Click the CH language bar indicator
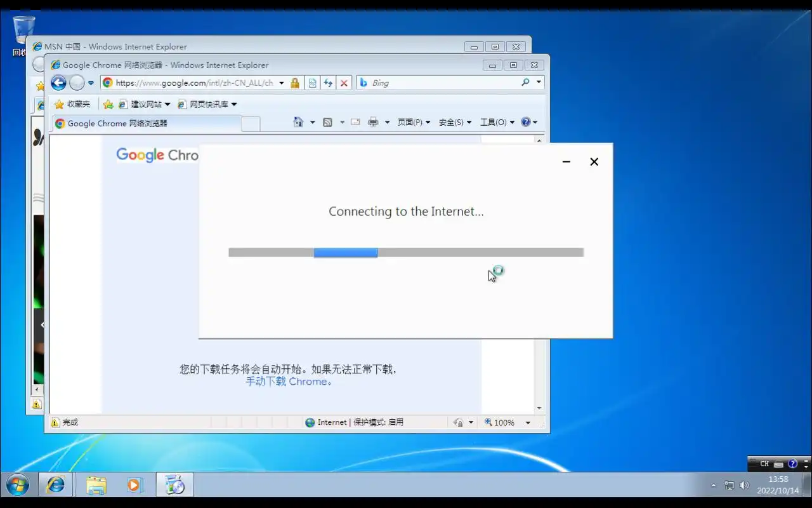 [x=764, y=464]
